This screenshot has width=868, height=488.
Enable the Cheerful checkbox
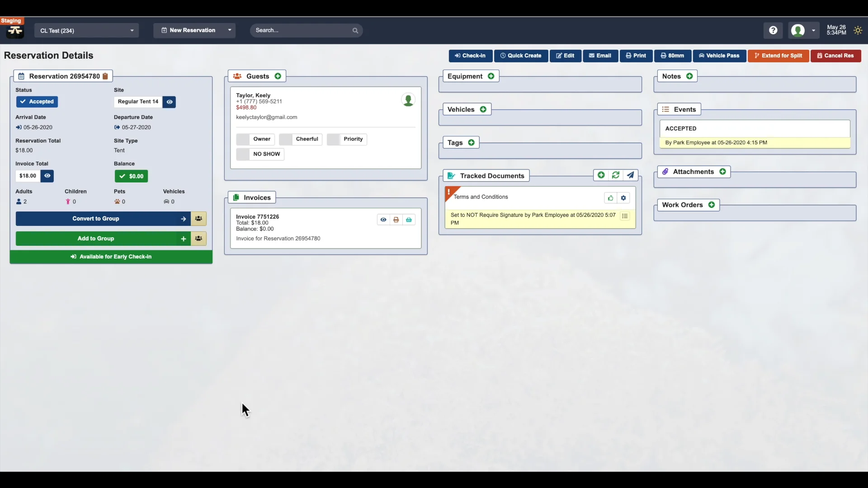[286, 139]
